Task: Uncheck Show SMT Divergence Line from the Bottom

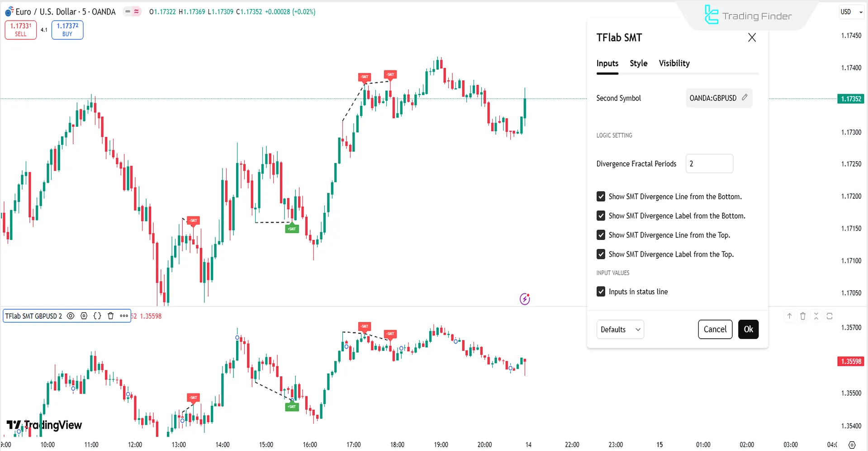Action: click(601, 196)
